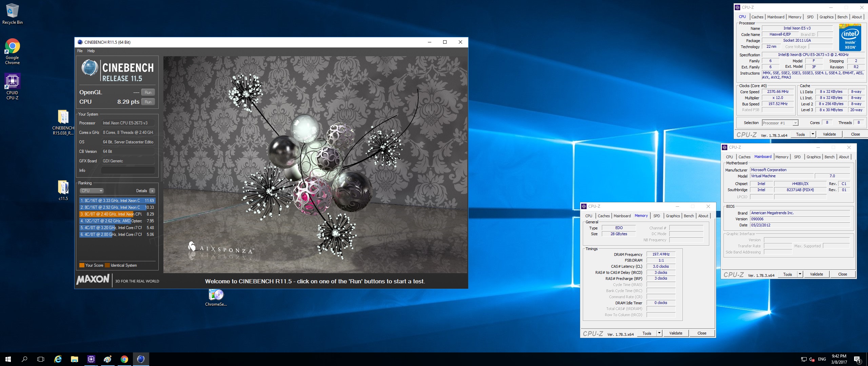Click the Core Speed value 2370.66 MHz
Image resolution: width=868 pixels, height=366 pixels.
click(778, 92)
